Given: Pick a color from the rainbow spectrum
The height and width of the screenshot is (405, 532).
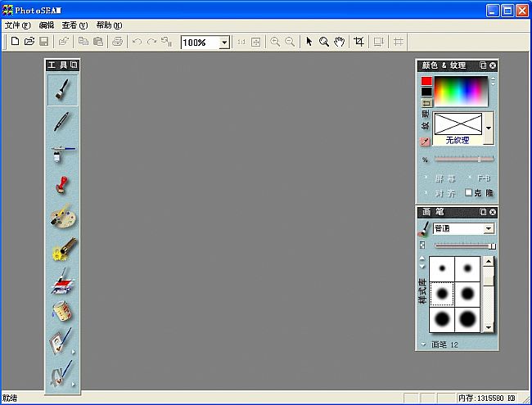Looking at the screenshot, I should click(461, 92).
